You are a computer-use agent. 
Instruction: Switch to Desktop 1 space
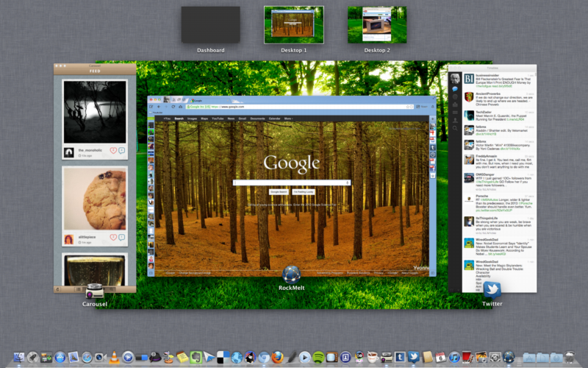[x=293, y=25]
